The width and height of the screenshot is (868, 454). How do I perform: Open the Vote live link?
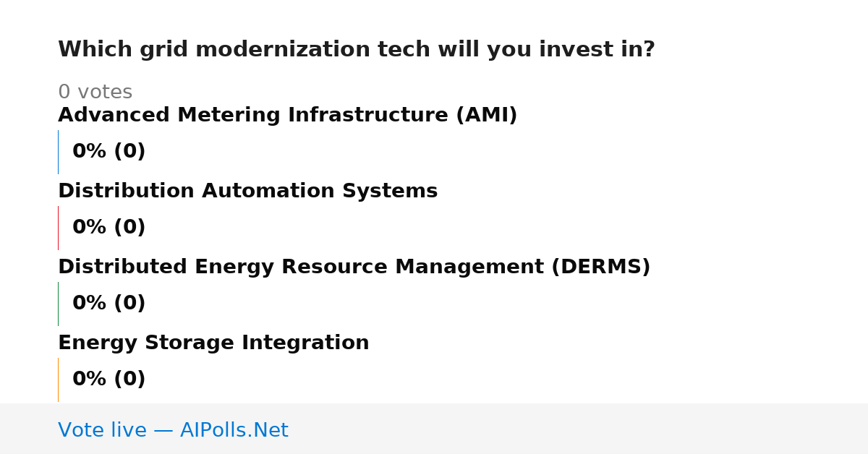tap(102, 431)
